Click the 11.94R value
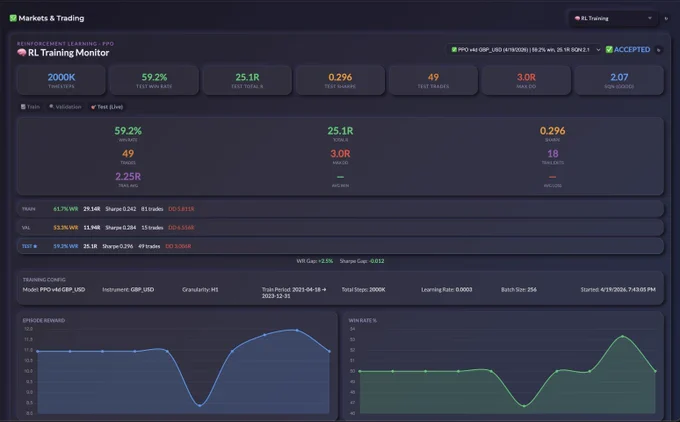 [92, 228]
